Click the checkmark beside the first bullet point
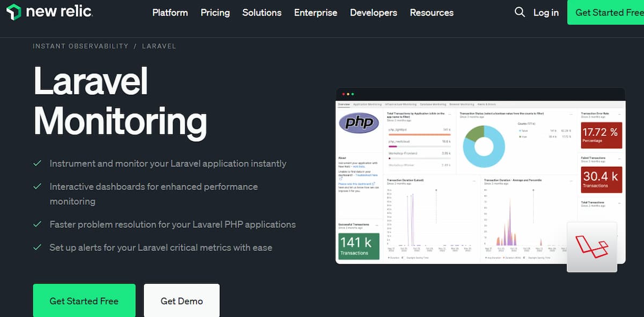The image size is (644, 317). click(x=36, y=163)
